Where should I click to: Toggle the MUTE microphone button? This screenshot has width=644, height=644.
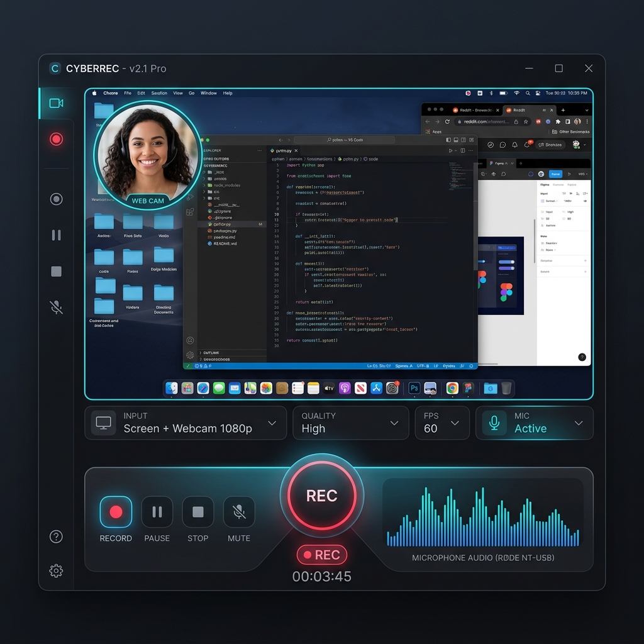[239, 512]
